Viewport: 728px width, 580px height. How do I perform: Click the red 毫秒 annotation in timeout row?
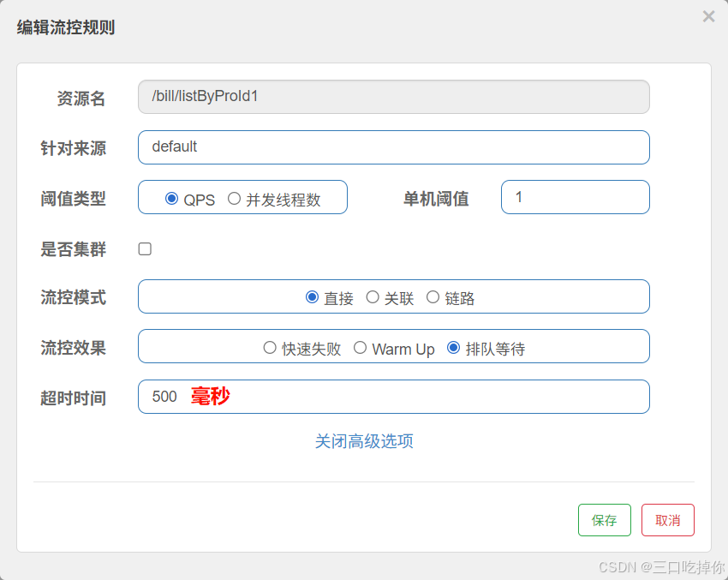coord(210,397)
